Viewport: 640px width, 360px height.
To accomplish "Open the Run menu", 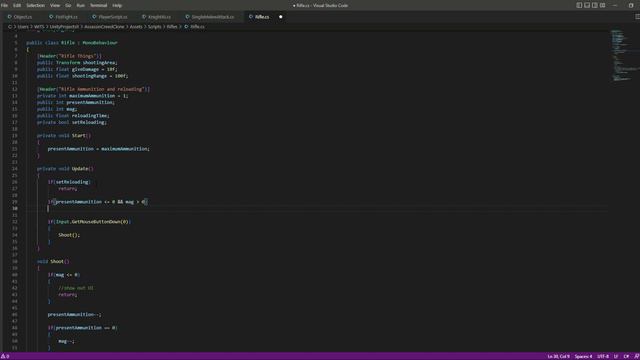I will coord(80,5).
